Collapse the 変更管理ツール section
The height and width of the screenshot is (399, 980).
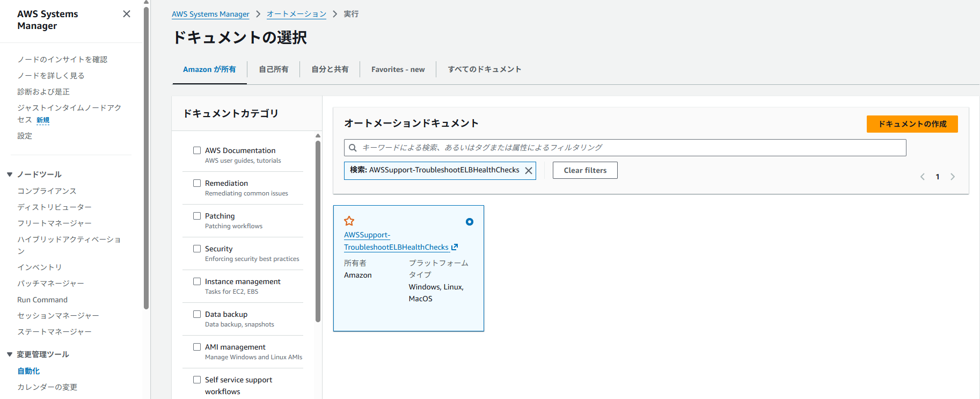tap(10, 354)
